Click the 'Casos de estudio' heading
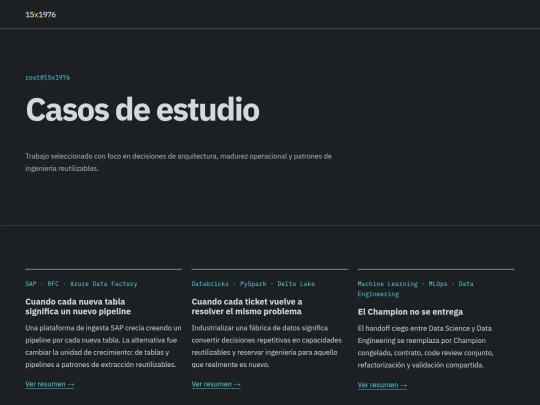The image size is (540, 405). tap(142, 110)
